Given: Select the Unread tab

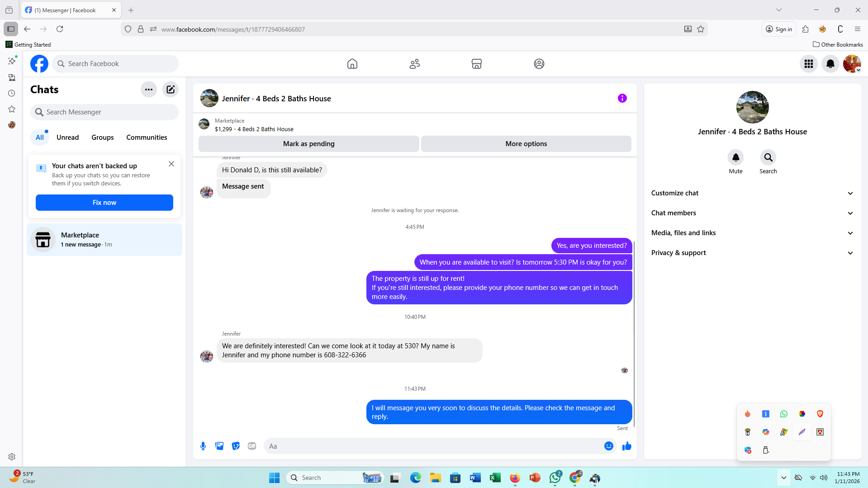Looking at the screenshot, I should [67, 137].
